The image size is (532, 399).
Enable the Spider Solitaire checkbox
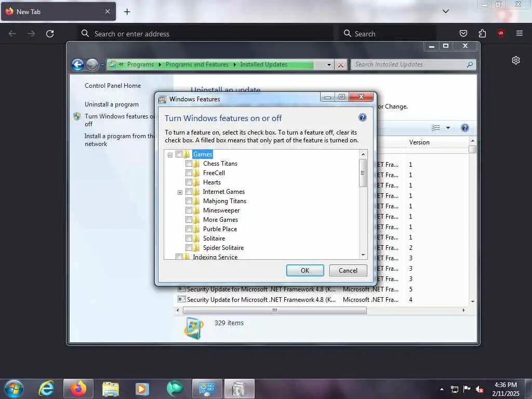pyautogui.click(x=189, y=248)
